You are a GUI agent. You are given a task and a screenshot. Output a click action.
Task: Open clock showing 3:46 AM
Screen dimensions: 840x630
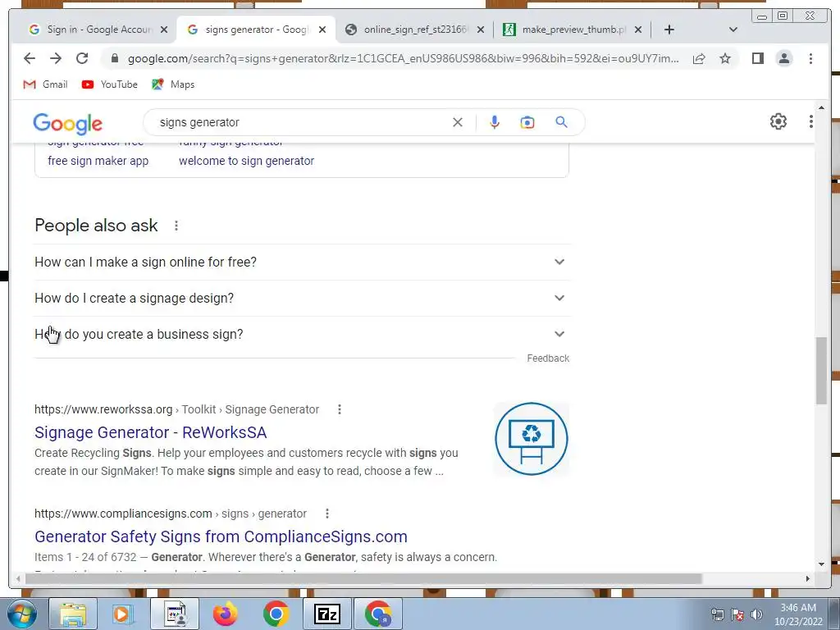(x=798, y=614)
